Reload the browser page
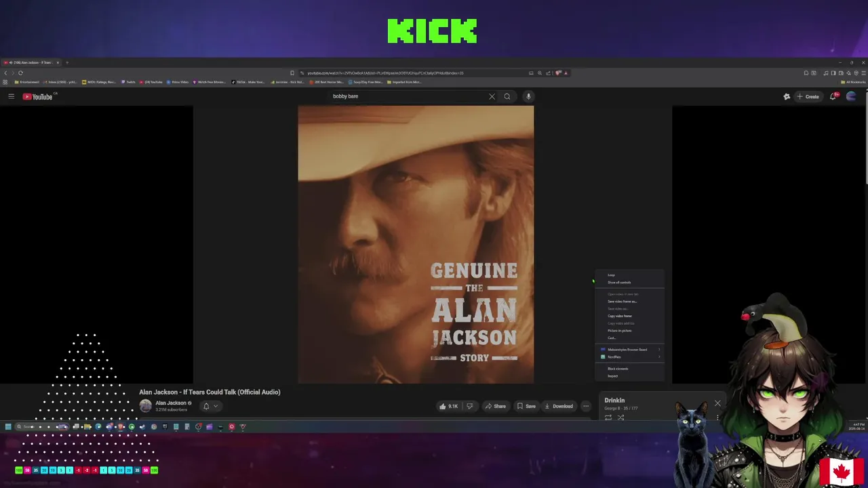This screenshot has width=868, height=488. (x=20, y=73)
